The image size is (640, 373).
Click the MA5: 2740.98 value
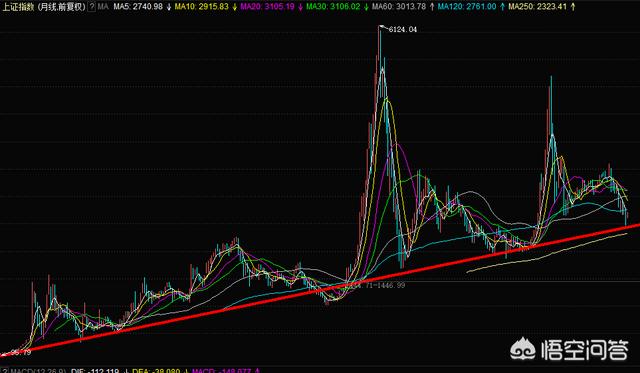click(x=138, y=7)
